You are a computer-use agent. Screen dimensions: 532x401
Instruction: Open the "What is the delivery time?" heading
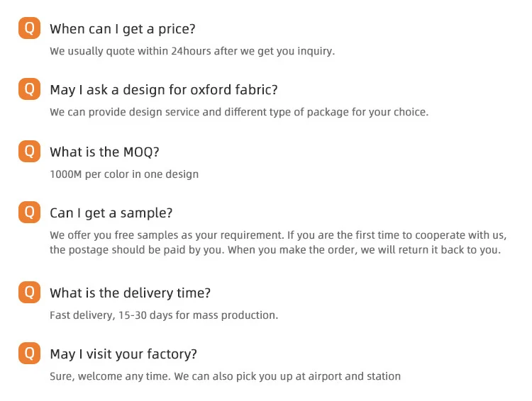click(130, 293)
